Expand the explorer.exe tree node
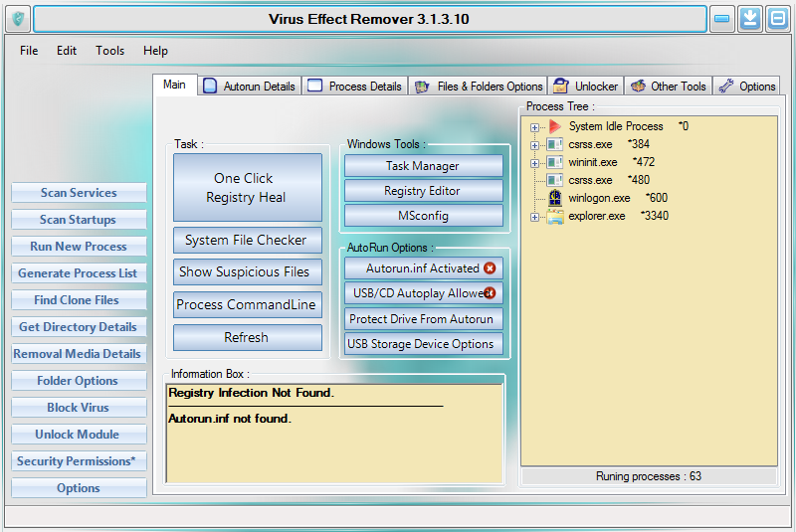The width and height of the screenshot is (796, 532). point(534,217)
